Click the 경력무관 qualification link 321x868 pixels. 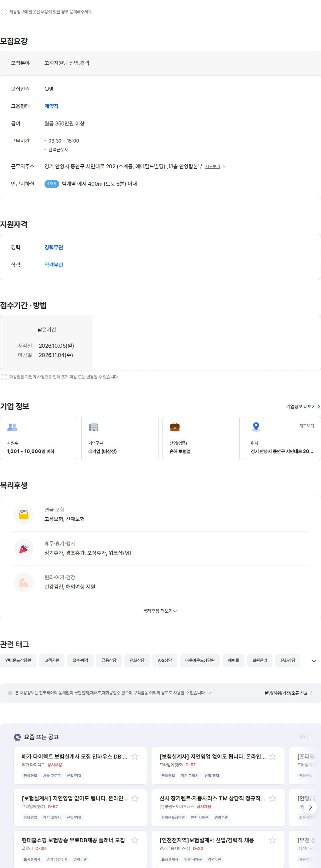(54, 247)
